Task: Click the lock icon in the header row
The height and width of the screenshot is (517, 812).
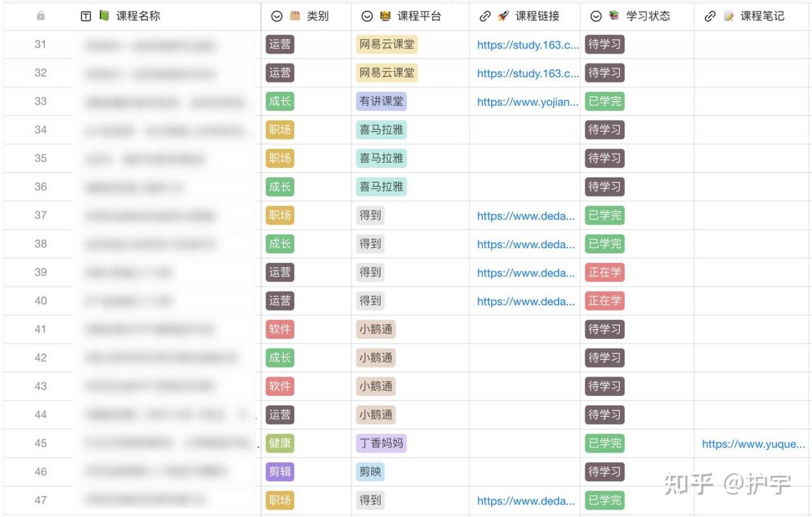Action: (x=41, y=16)
